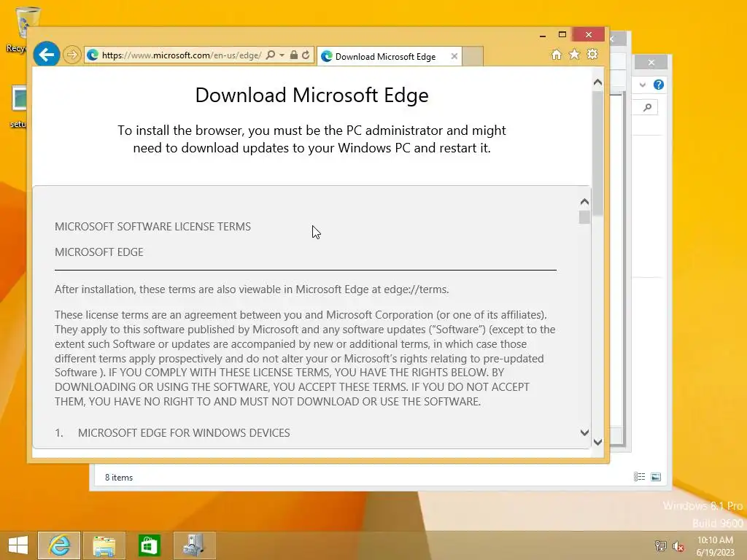Click the MICROSOFT EDGE FOR WINDOWS DEVICES line

(x=184, y=433)
